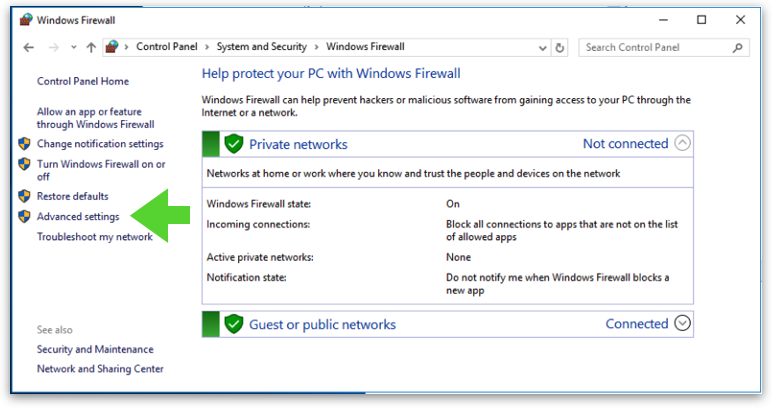
Task: Click the Private networks heading
Action: coord(298,144)
